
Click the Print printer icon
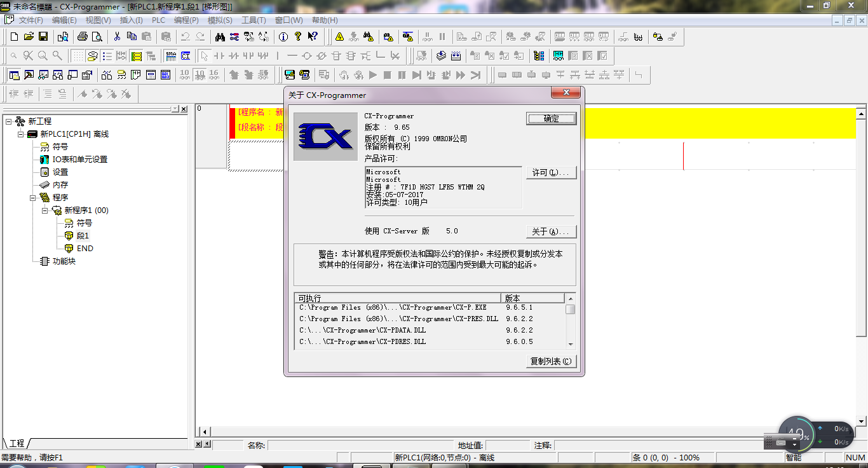click(82, 37)
